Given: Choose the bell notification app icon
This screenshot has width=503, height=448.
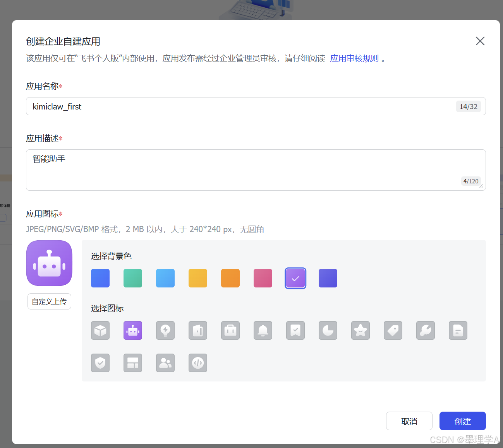Looking at the screenshot, I should 263,330.
